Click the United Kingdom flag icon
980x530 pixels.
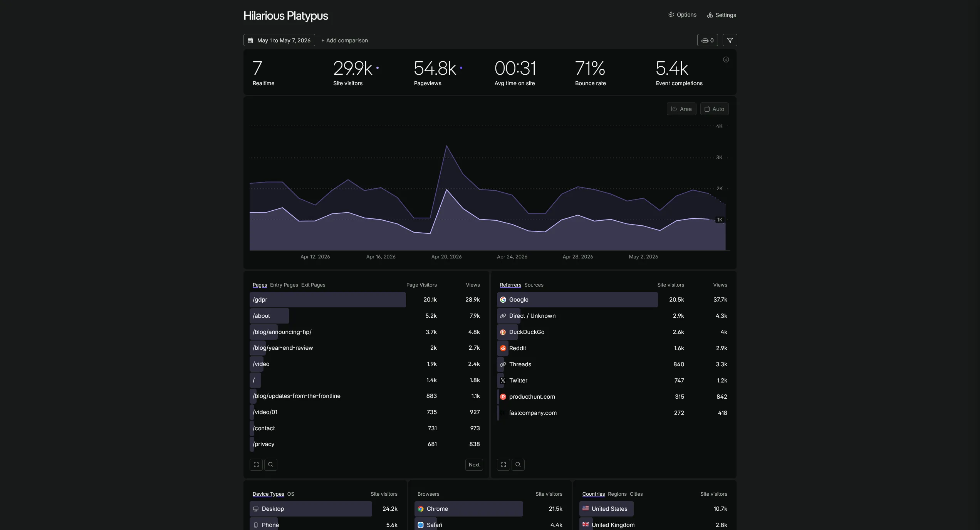[x=586, y=525]
